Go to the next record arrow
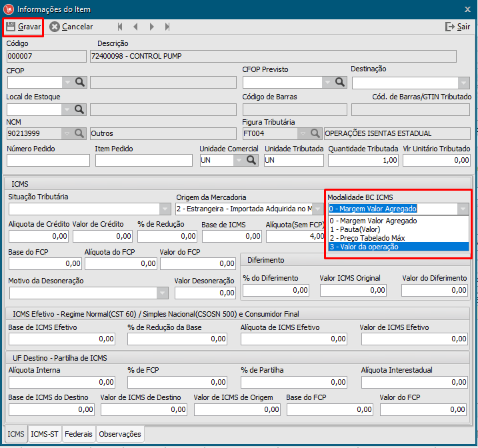 (x=152, y=27)
